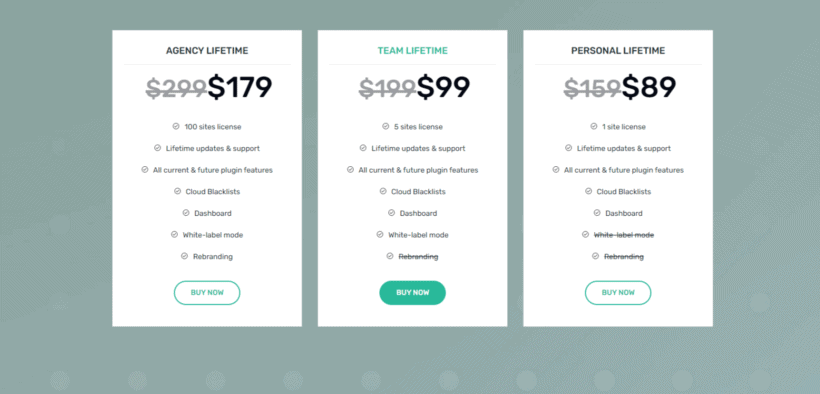Click check icon beside 1 site license

[594, 127]
